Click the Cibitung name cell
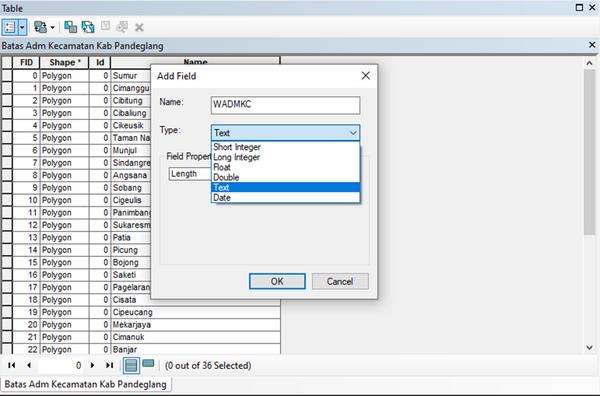 click(131, 101)
